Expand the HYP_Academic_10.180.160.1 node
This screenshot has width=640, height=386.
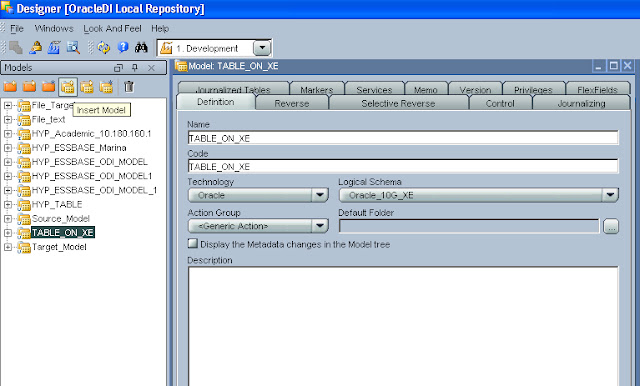(7, 134)
